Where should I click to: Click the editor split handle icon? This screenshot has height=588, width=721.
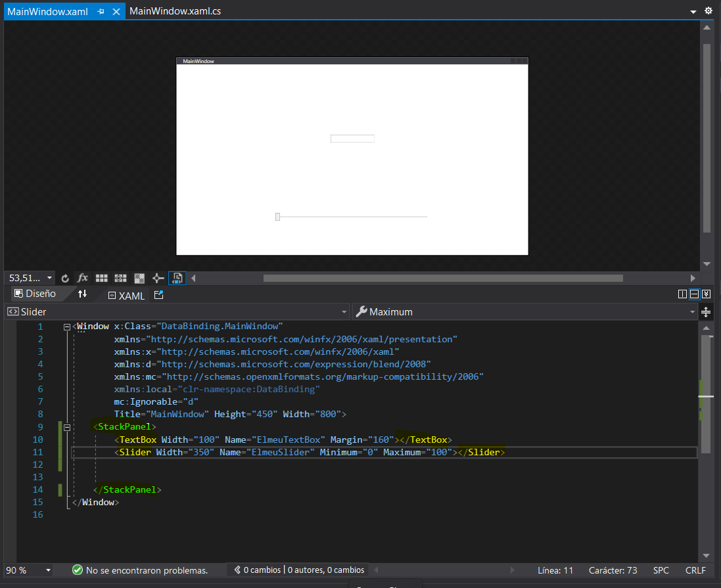(706, 312)
